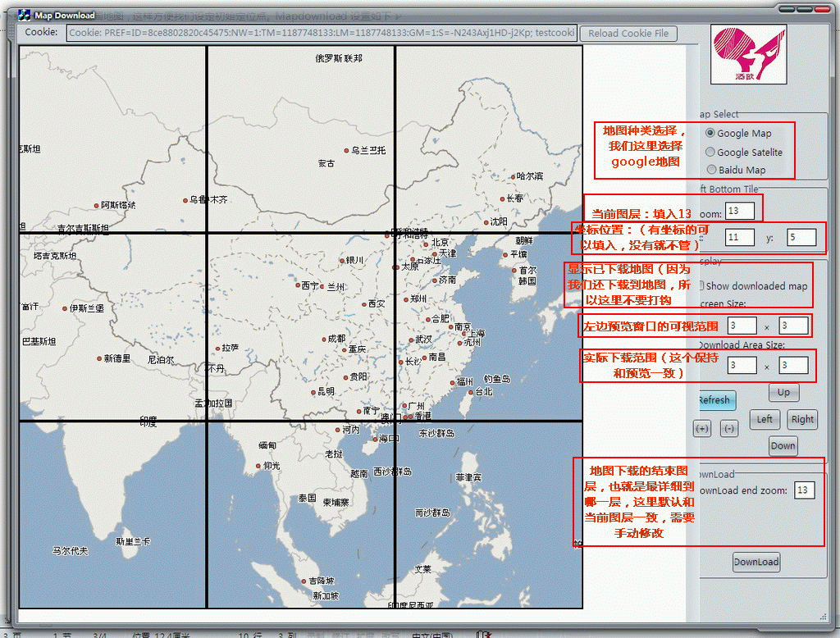The height and width of the screenshot is (638, 840).
Task: Click the window resize grip corner
Action: [x=824, y=617]
